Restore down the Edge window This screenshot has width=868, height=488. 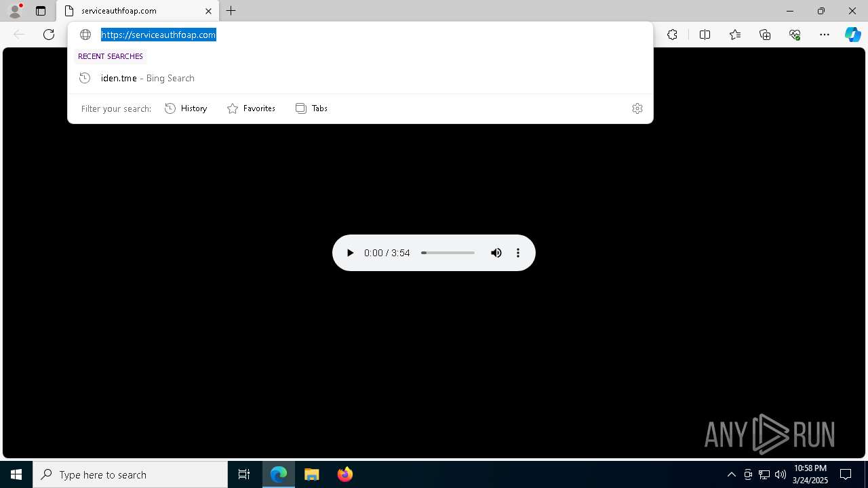[x=821, y=11]
